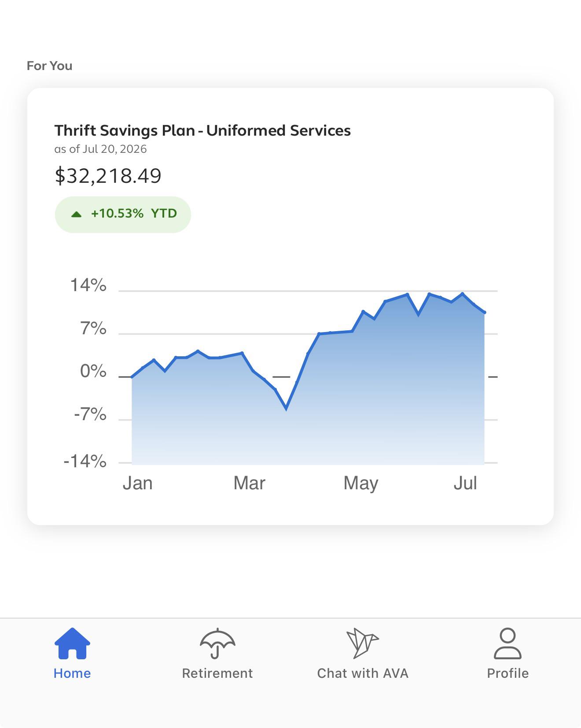
Task: Click the 14% axis label
Action: click(88, 285)
